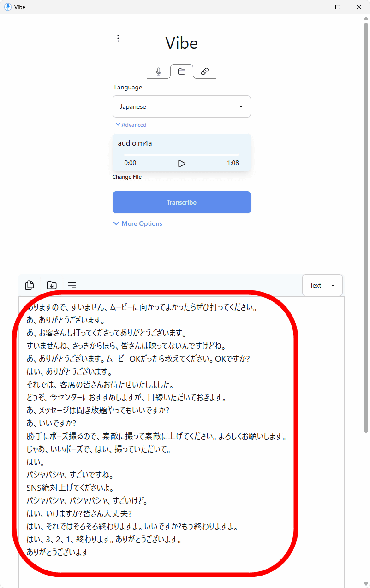Image resolution: width=370 pixels, height=588 pixels.
Task: Start transcription with Transcribe button
Action: pos(182,202)
